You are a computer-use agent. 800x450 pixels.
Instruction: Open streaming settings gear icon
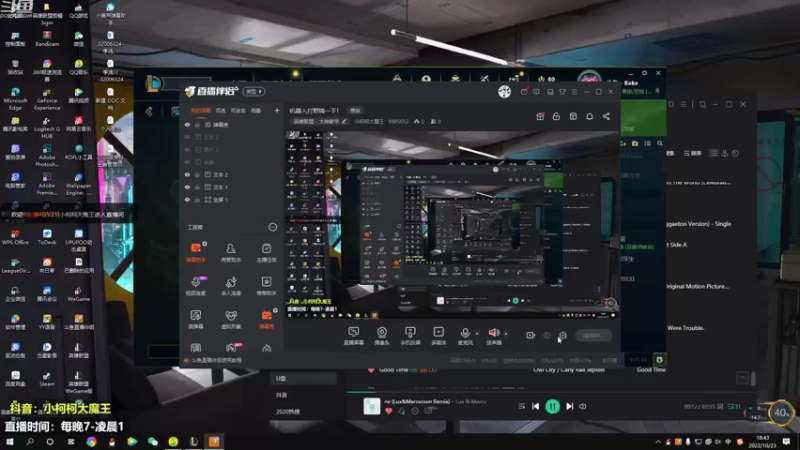[x=562, y=335]
